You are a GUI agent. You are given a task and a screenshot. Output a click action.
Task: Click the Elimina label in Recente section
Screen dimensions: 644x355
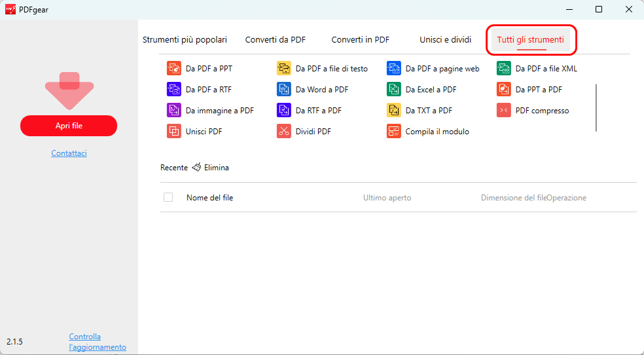(x=217, y=168)
